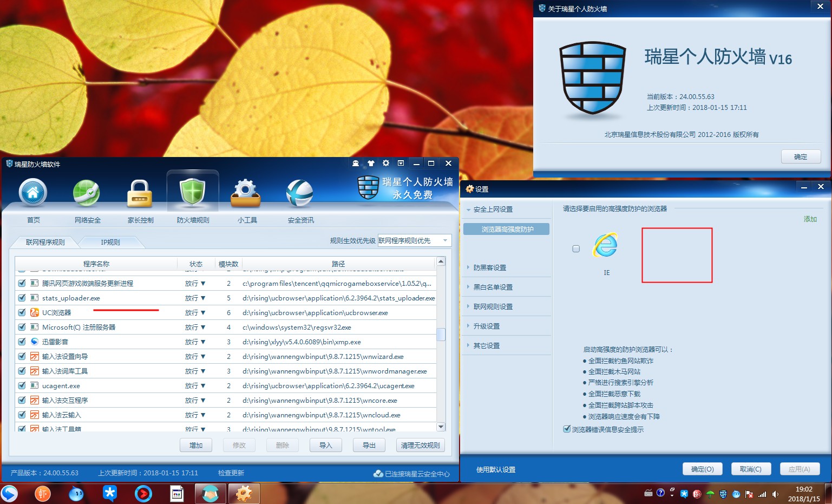
Task: Open the red play video app on taskbar
Action: click(143, 493)
